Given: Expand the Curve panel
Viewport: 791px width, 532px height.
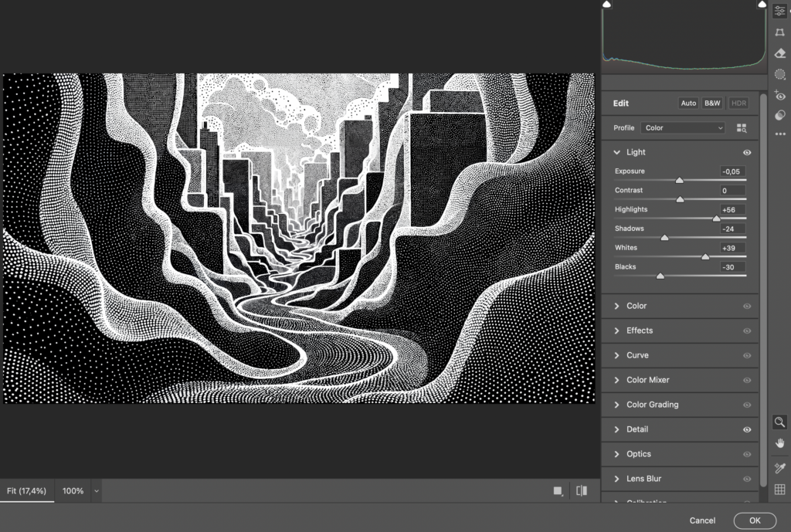Looking at the screenshot, I should coord(637,355).
